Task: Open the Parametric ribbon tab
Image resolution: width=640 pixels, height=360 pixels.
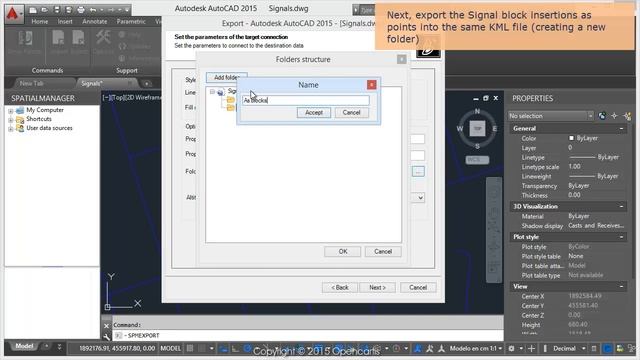Action: click(131, 22)
